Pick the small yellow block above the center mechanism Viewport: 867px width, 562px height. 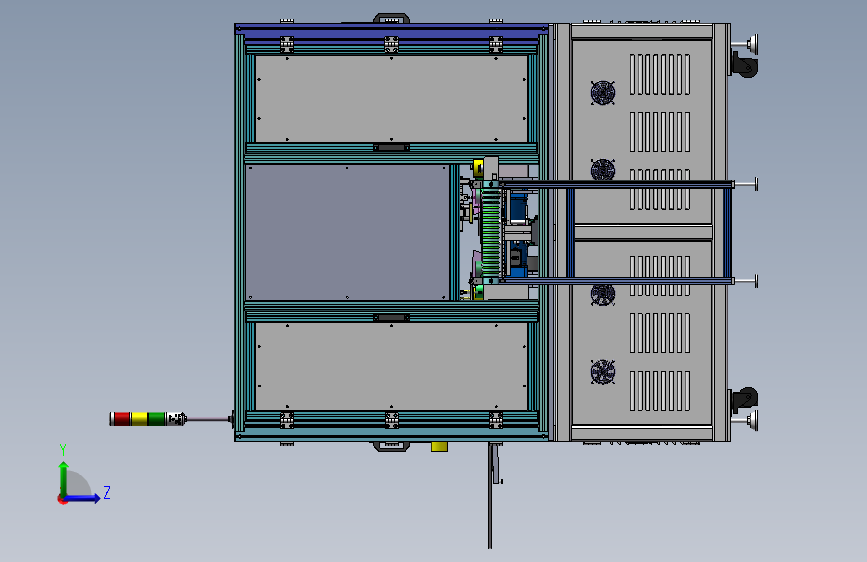tap(478, 168)
